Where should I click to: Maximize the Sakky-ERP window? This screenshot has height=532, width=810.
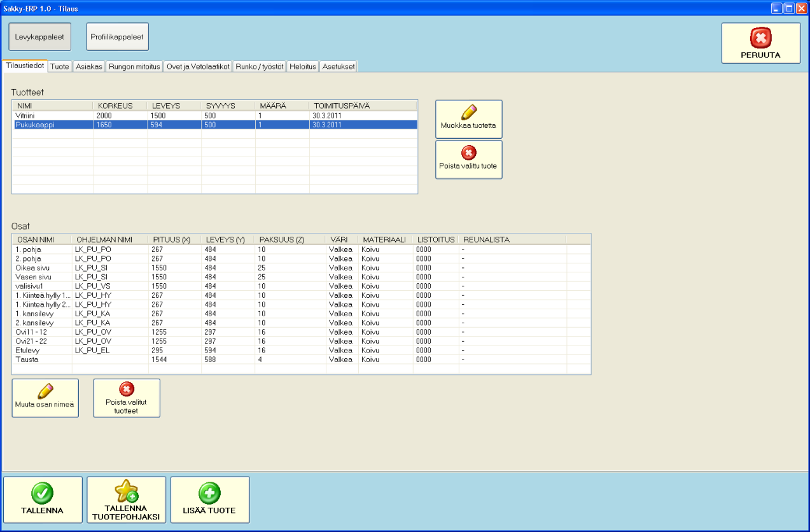tap(789, 8)
